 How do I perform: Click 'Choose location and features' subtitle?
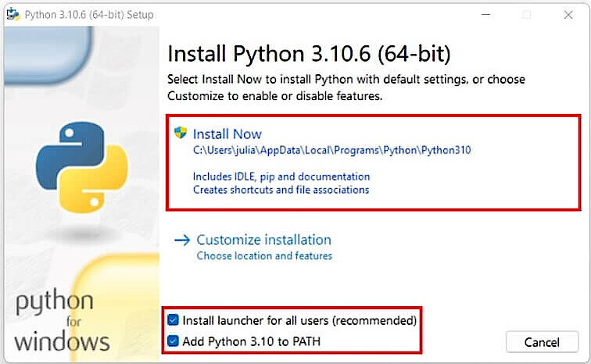coord(264,256)
